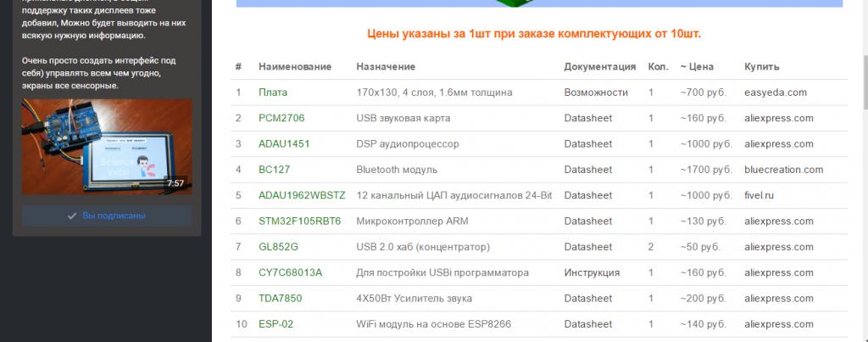Select text 12 канальный ЦАП аудиосигналов 24-Bit
The width and height of the screenshot is (868, 342).
[454, 196]
